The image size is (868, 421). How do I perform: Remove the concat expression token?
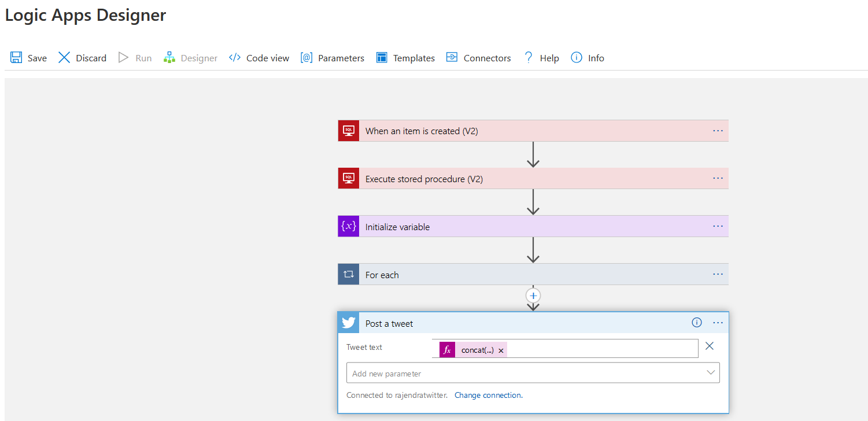pos(501,350)
